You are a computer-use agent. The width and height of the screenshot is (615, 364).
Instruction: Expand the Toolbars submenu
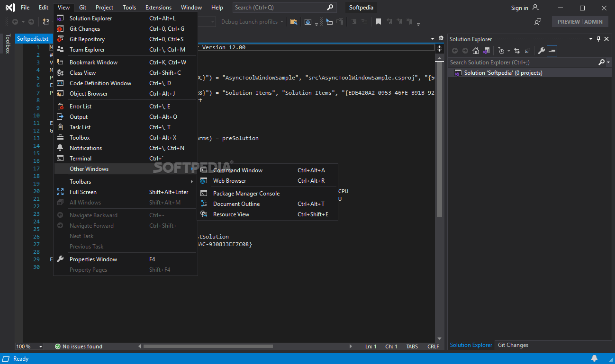(80, 181)
